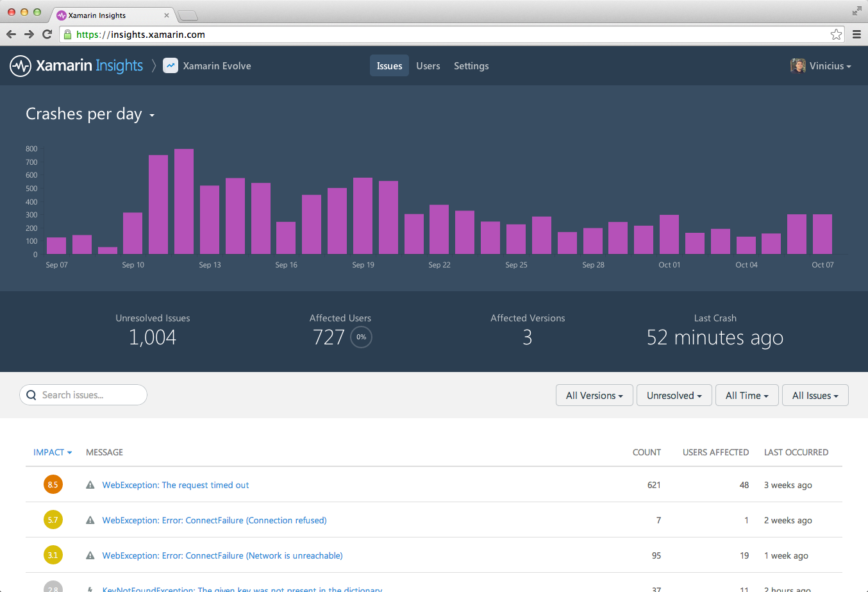Click the Xamarin Insights pulse logo icon
The height and width of the screenshot is (592, 868).
click(x=21, y=66)
